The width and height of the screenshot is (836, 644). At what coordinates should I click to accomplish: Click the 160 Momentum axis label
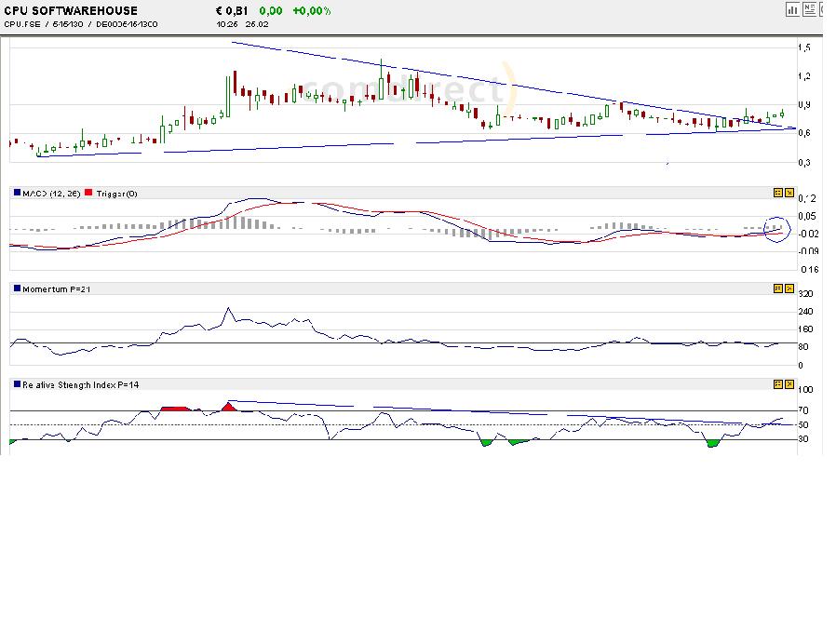pos(805,329)
